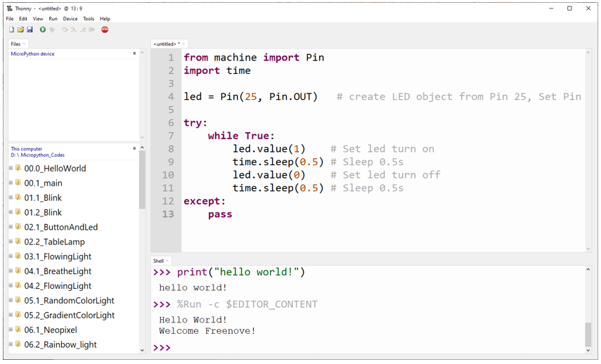Expand the 05.2_GradientColorLight folder

pyautogui.click(x=11, y=315)
